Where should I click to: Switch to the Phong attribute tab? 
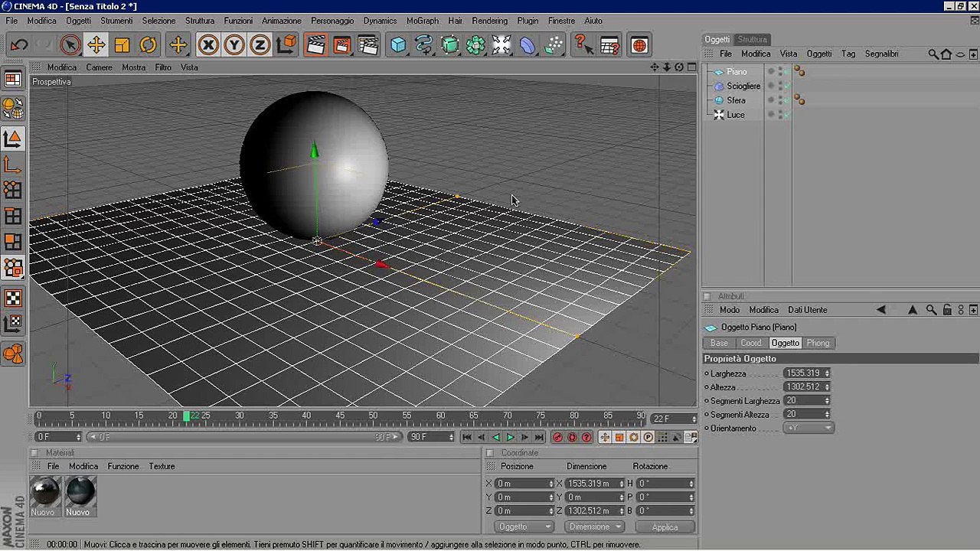point(818,343)
